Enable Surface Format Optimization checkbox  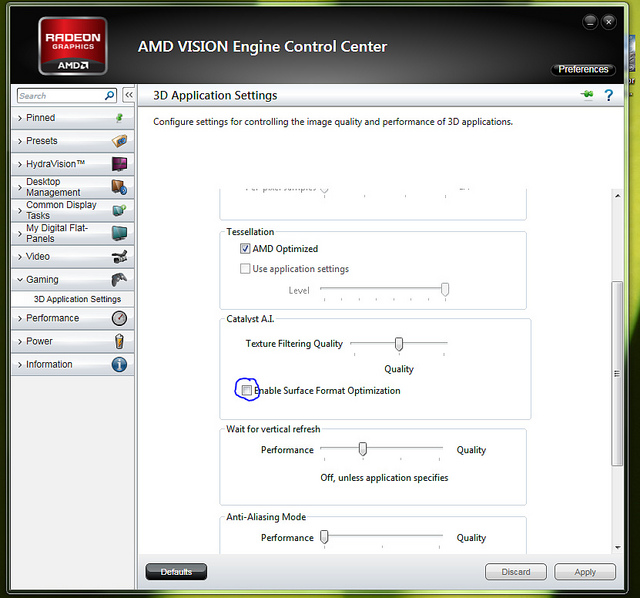coord(247,390)
